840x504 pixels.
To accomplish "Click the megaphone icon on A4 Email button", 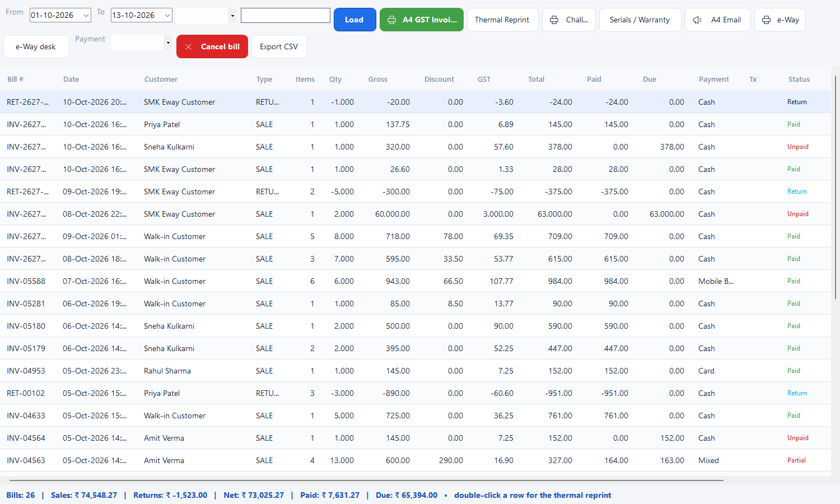I will (697, 20).
